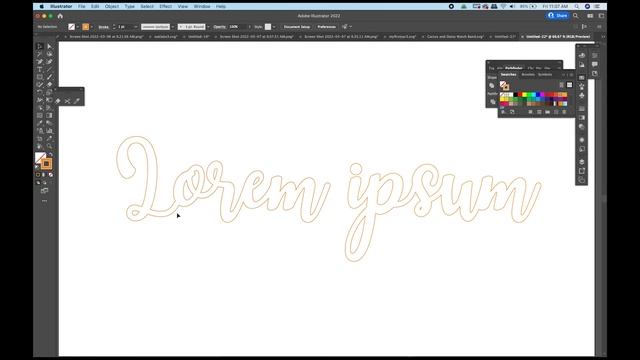Open the stroke weight dropdown
Viewport: 640px width, 360px height.
pos(136,27)
